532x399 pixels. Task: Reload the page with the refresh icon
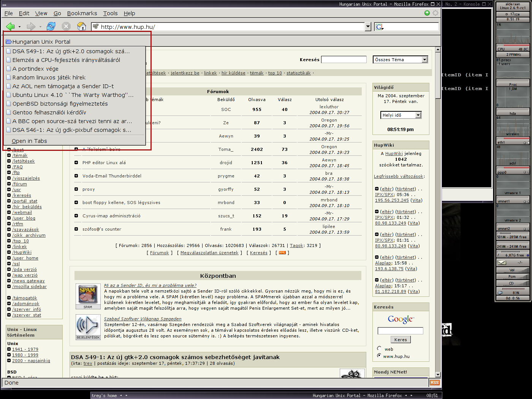[x=51, y=26]
